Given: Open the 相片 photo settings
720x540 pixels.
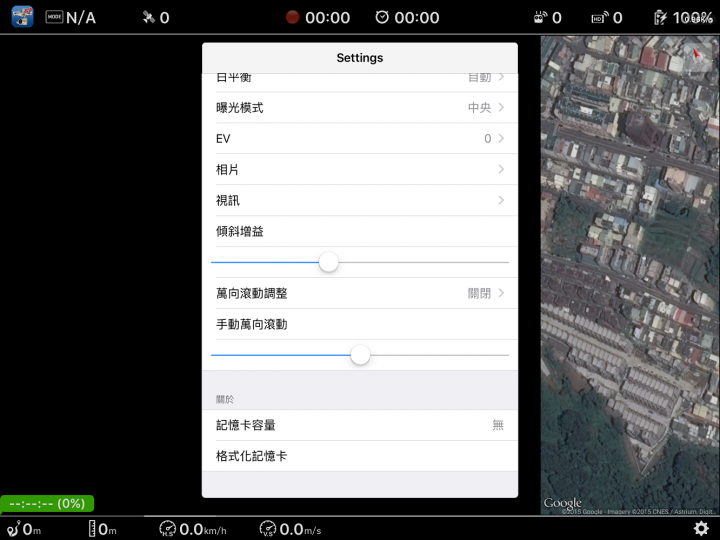Looking at the screenshot, I should tap(360, 169).
